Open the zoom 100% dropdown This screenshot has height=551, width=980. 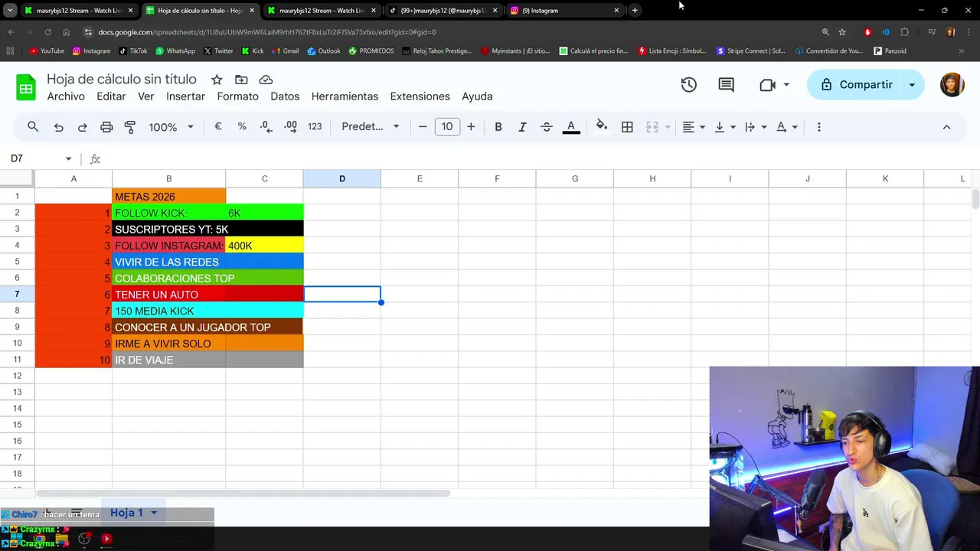tap(171, 127)
